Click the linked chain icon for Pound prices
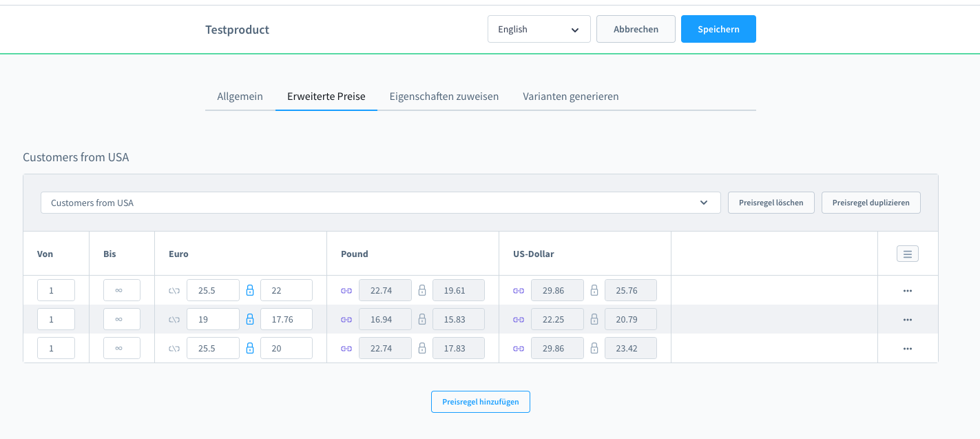980x439 pixels. pos(346,290)
